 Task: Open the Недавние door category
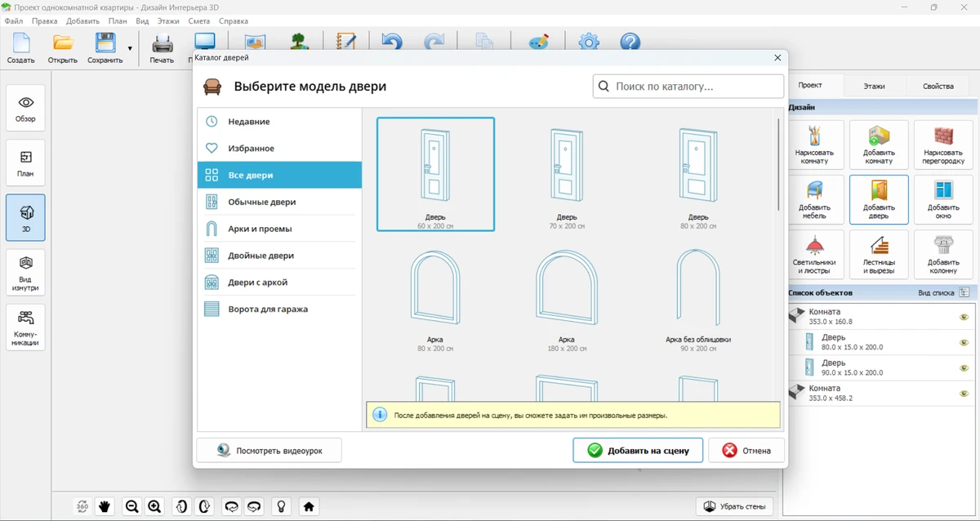point(279,122)
